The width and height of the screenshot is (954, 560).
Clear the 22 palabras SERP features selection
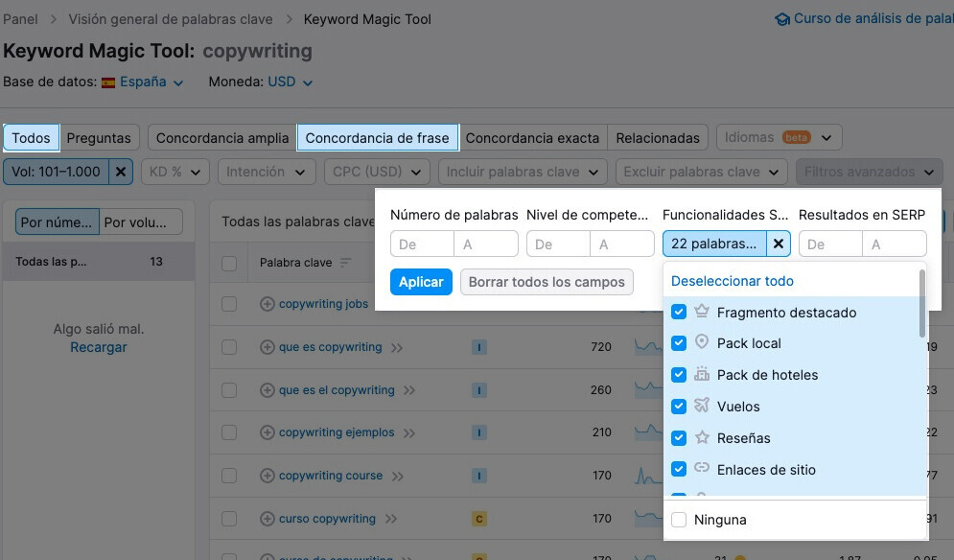pos(779,244)
